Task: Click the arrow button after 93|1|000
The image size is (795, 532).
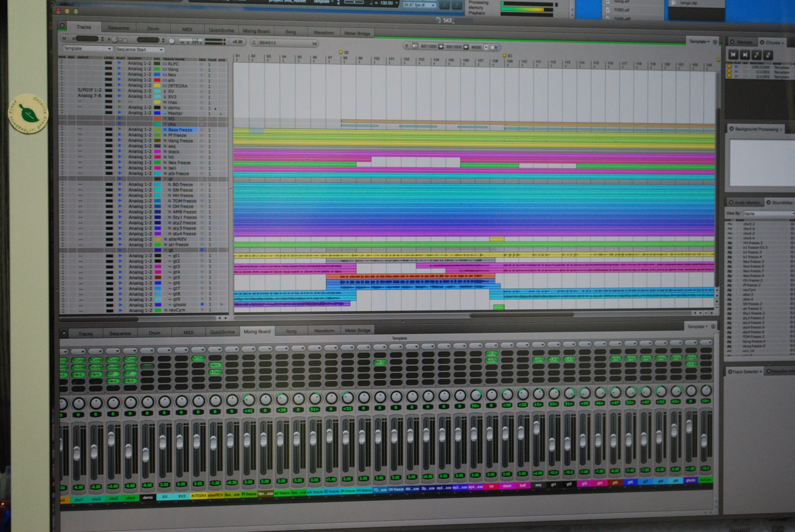Action: click(x=466, y=47)
